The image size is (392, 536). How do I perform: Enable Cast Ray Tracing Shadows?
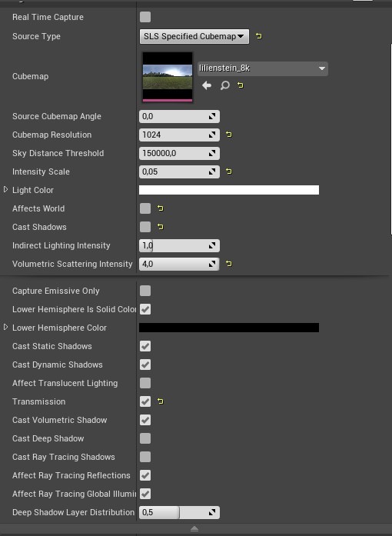pyautogui.click(x=145, y=457)
